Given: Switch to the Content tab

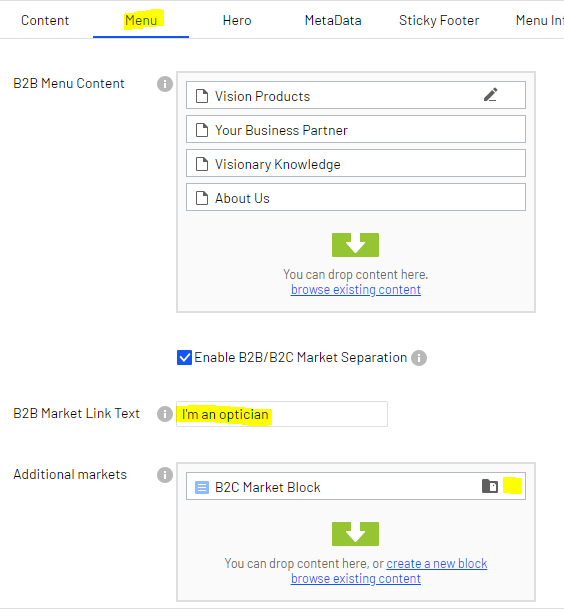Looking at the screenshot, I should point(45,20).
